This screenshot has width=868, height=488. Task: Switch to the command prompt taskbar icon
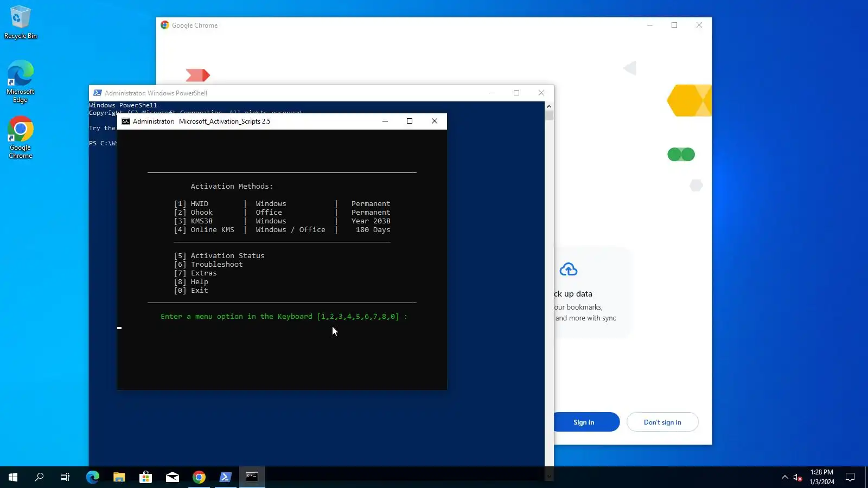[x=252, y=477]
